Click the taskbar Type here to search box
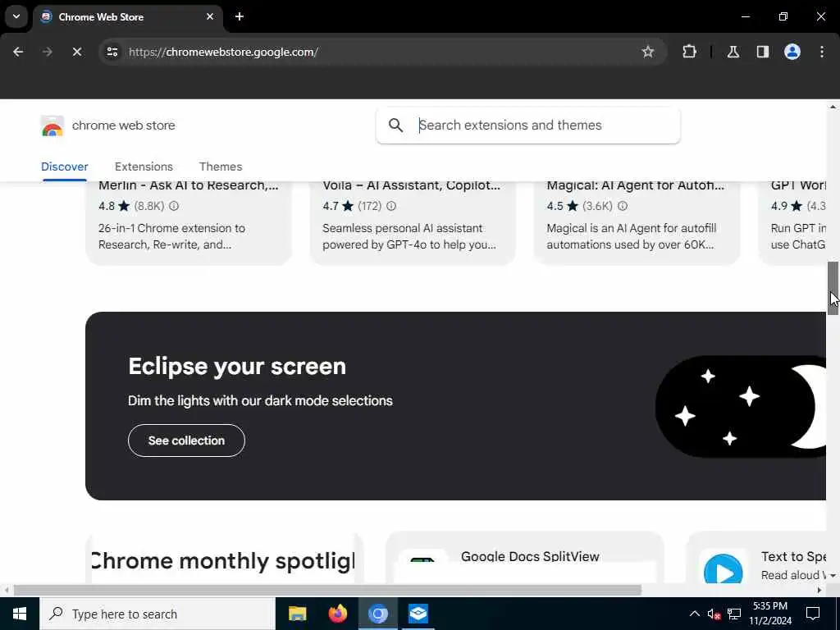 (157, 614)
